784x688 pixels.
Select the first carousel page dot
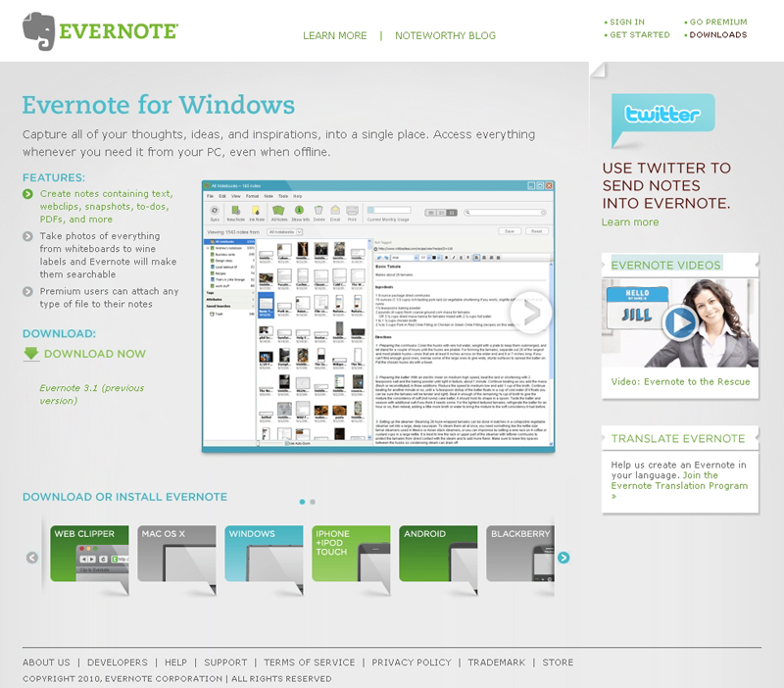click(x=302, y=502)
